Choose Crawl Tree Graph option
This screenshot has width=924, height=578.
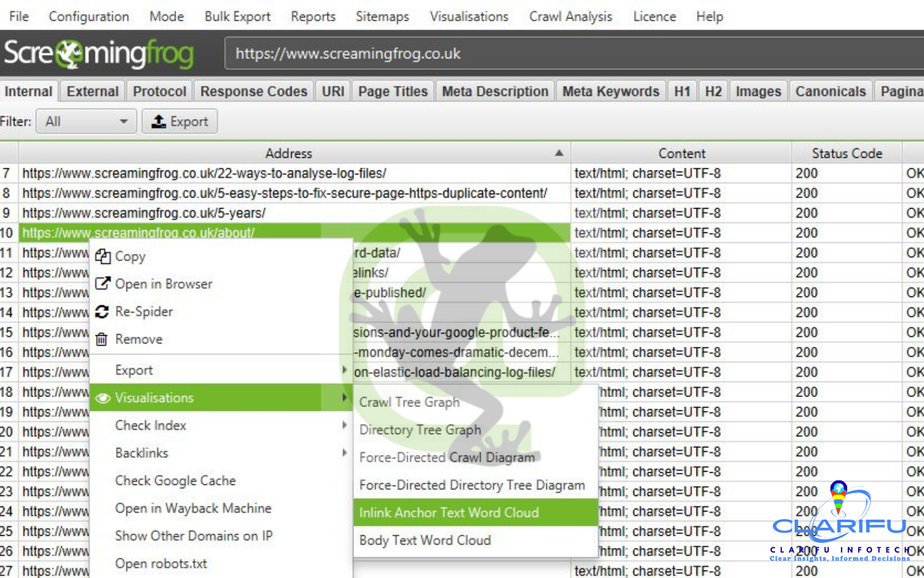pyautogui.click(x=409, y=402)
